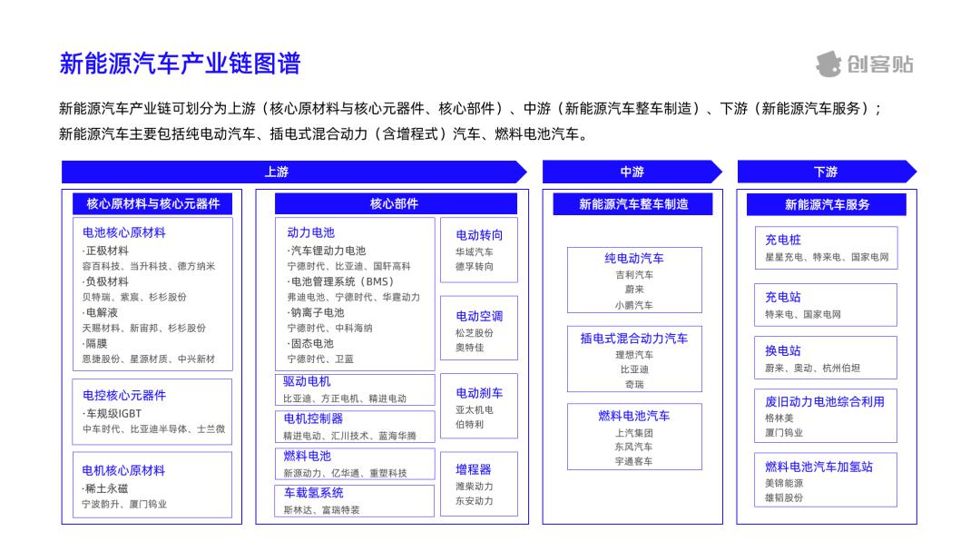The image size is (980, 551).
Task: Click the 燃料电池汽车加氢站 heading
Action: (x=819, y=467)
